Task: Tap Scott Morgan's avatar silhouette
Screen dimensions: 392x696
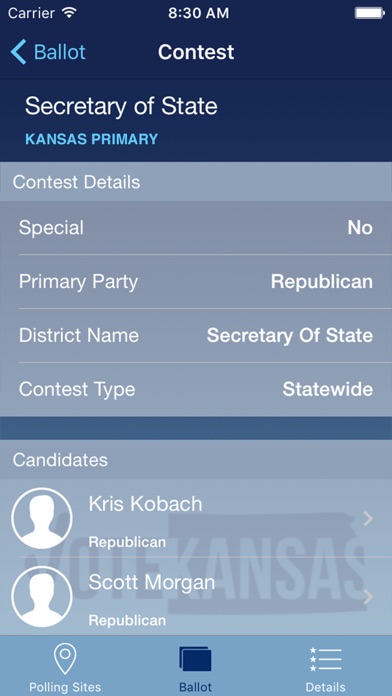Action: pyautogui.click(x=42, y=597)
